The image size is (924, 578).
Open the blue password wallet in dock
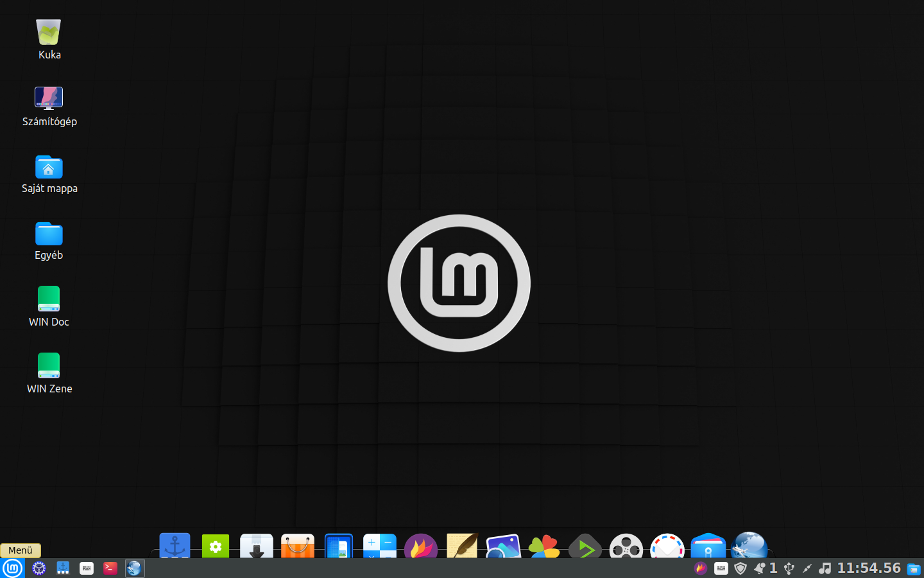tap(708, 546)
